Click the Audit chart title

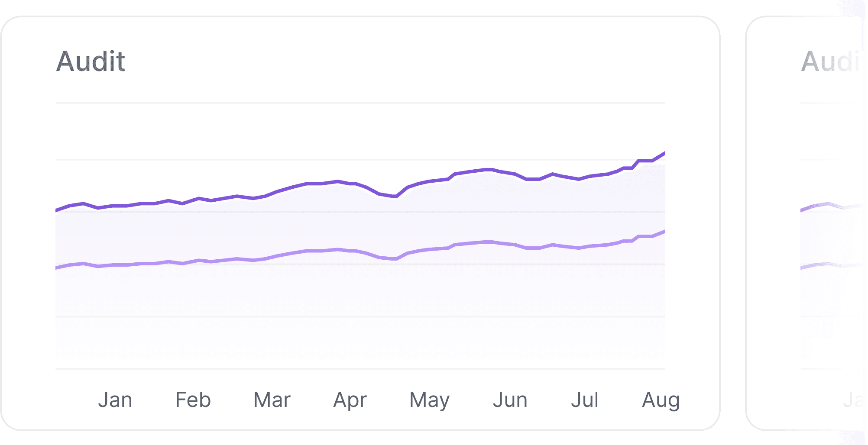pyautogui.click(x=91, y=61)
